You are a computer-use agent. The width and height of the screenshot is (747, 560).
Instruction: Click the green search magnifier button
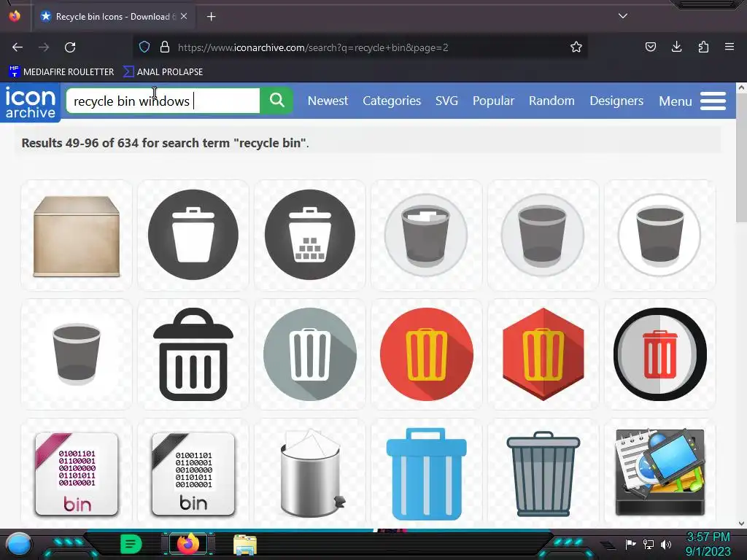coord(276,101)
